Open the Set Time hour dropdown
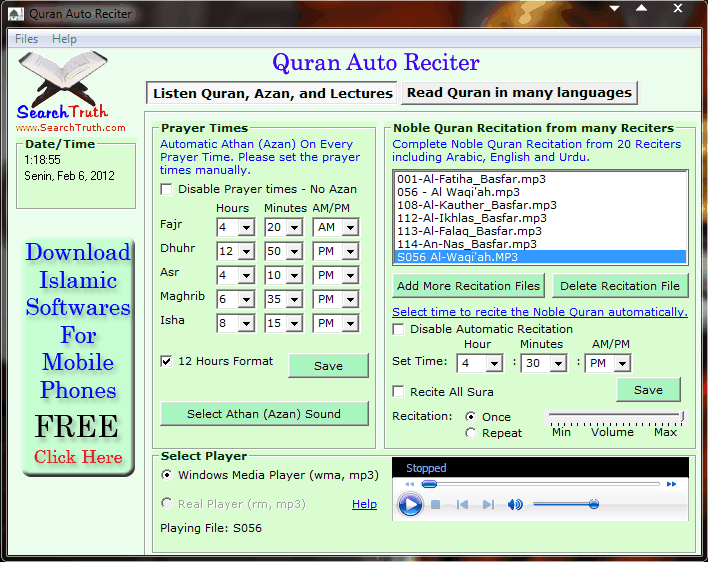Image resolution: width=708 pixels, height=562 pixels. tap(494, 363)
